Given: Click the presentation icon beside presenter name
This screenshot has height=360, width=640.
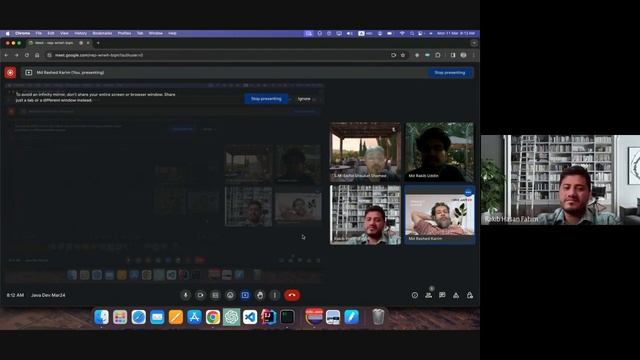Looking at the screenshot, I should tap(29, 73).
